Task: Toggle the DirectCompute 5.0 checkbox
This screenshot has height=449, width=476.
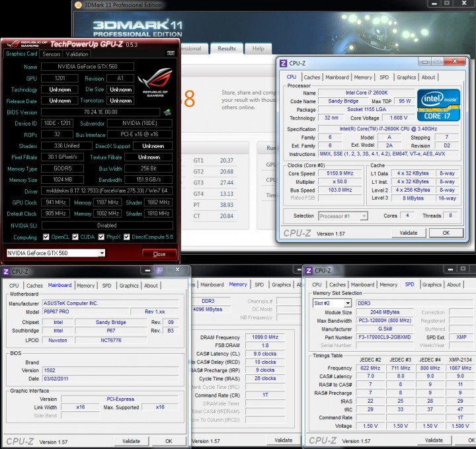Action: 126,237
